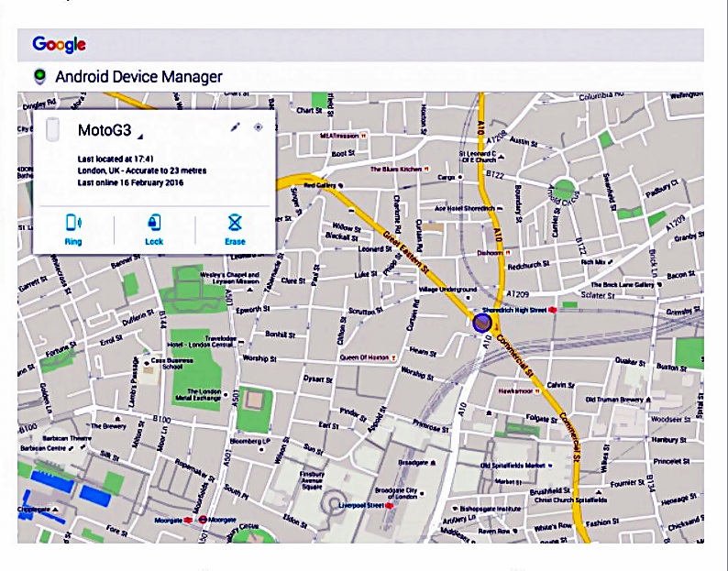728x571 pixels.
Task: Click The London Metal Exchange marker
Action: click(x=226, y=395)
